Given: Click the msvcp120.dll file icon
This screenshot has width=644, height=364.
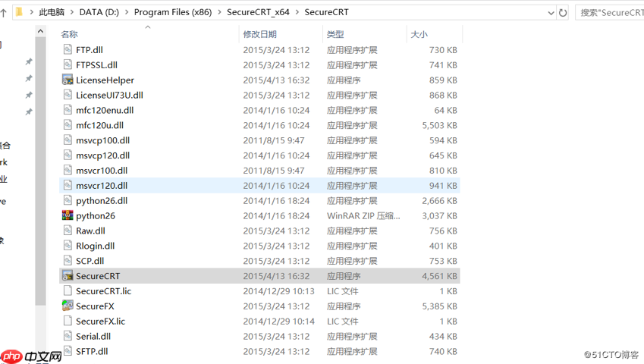Looking at the screenshot, I should point(68,155).
